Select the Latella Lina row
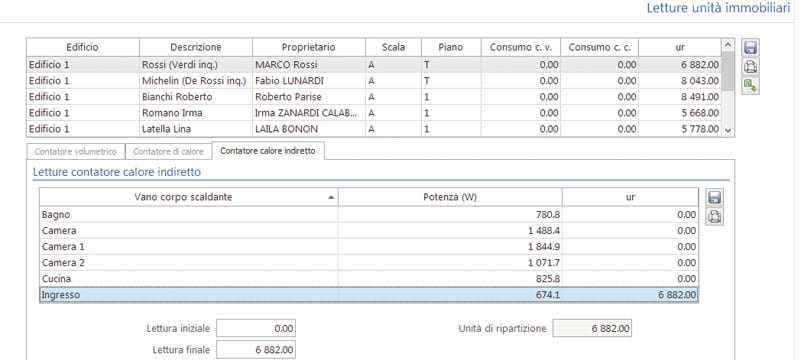The image size is (800, 360). click(x=374, y=129)
